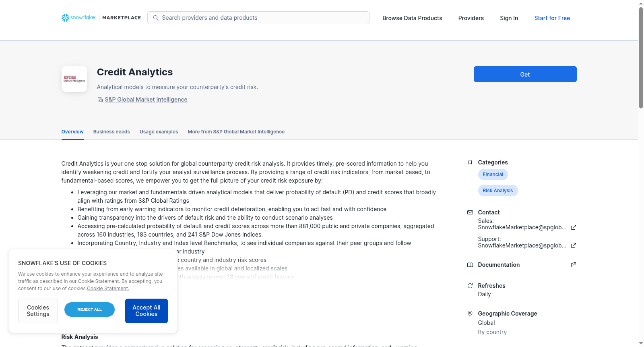Click the 'Geographic Coverage' sidebar heading
This screenshot has height=347, width=644.
(508, 314)
